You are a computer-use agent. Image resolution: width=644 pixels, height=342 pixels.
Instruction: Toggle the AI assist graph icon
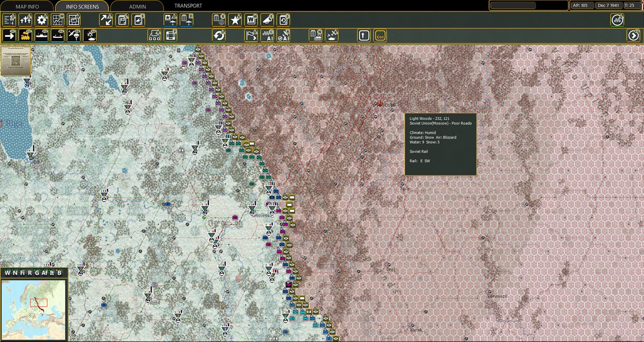267,35
